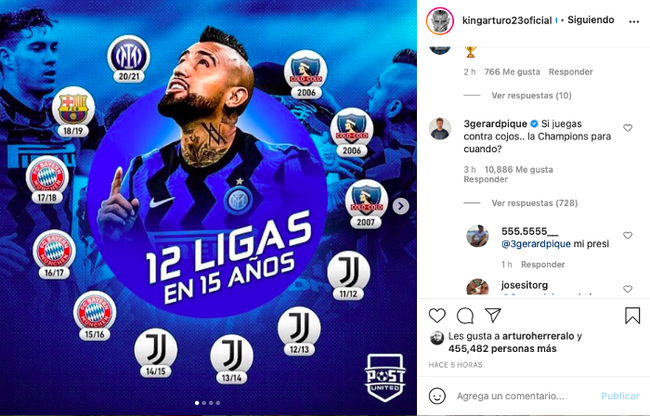
Task: Like the post with the heart icon
Action: coord(437,316)
